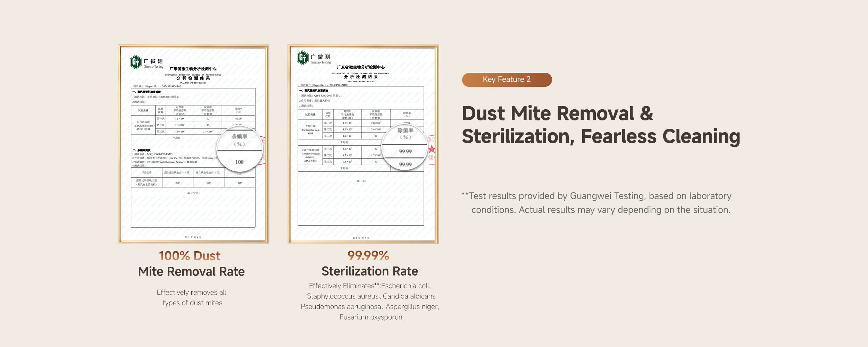
Task: Click the 99.99% orange text
Action: click(x=368, y=255)
